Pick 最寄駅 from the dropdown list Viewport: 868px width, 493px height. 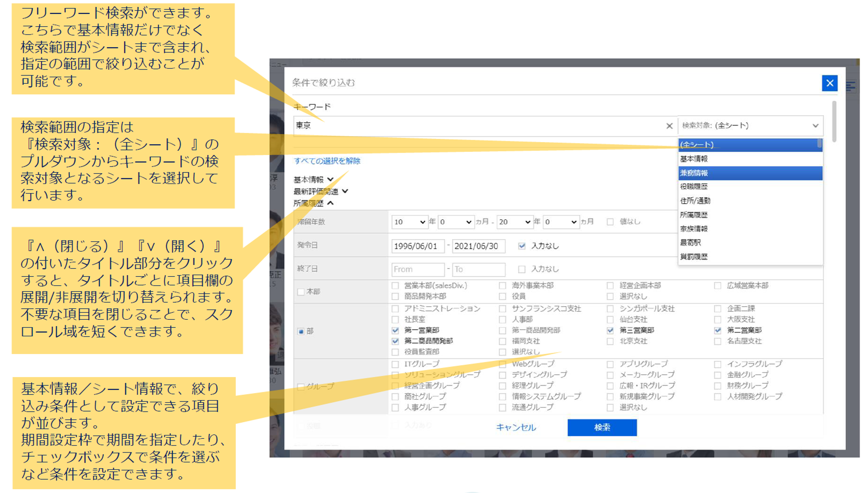pos(750,242)
